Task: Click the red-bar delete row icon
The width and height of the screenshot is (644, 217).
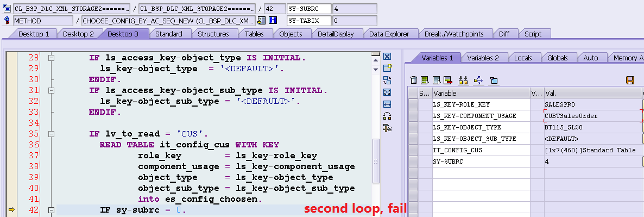Action: tap(447, 80)
